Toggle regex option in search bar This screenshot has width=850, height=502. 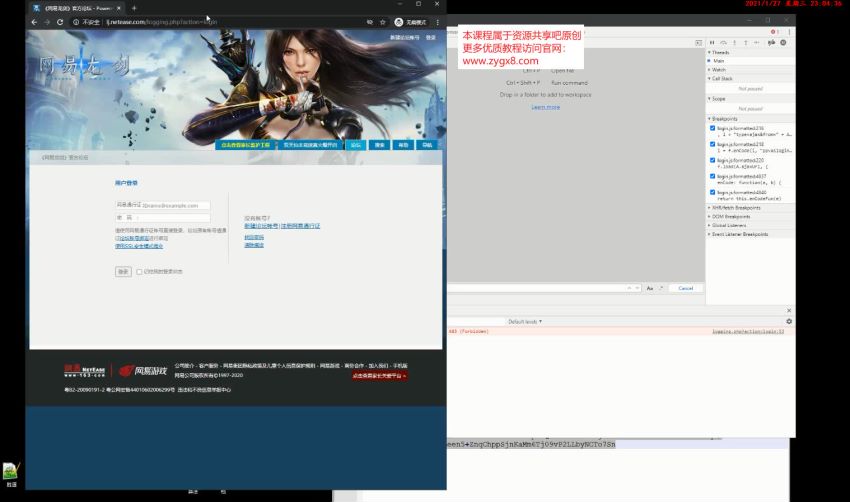(661, 288)
